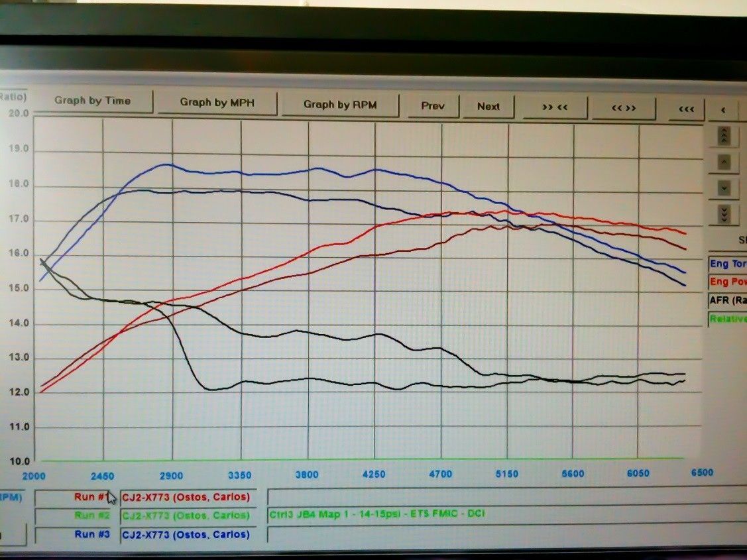Switch to Graph by RPM view
The image size is (747, 560).
[341, 105]
